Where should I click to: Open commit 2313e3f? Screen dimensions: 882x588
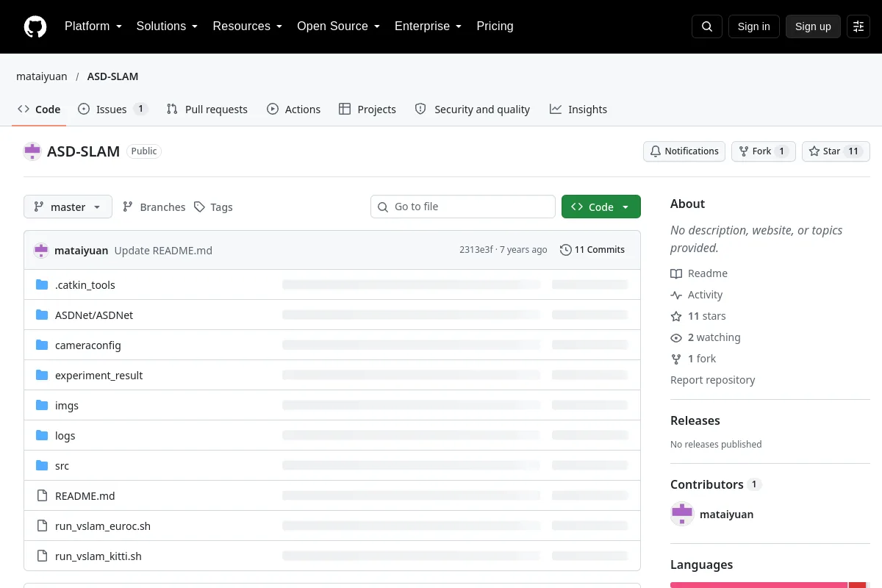click(x=476, y=250)
